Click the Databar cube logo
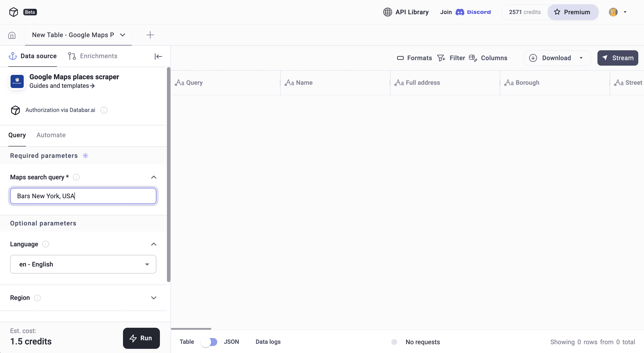 [x=13, y=12]
